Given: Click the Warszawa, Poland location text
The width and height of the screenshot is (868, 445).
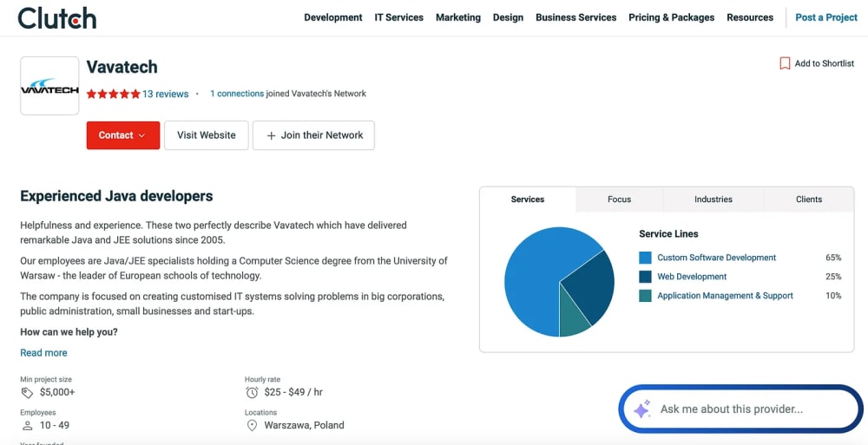Looking at the screenshot, I should coord(304,426).
